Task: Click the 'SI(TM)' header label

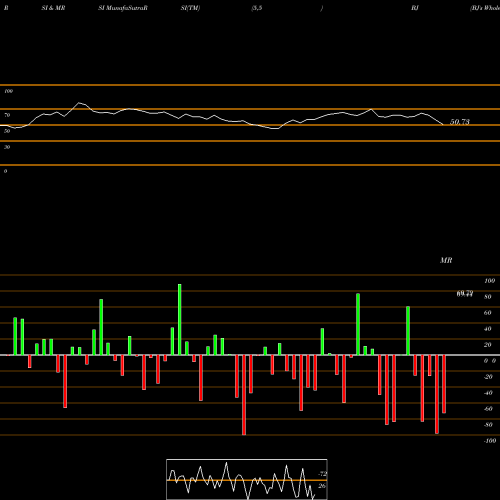Action: [190, 8]
